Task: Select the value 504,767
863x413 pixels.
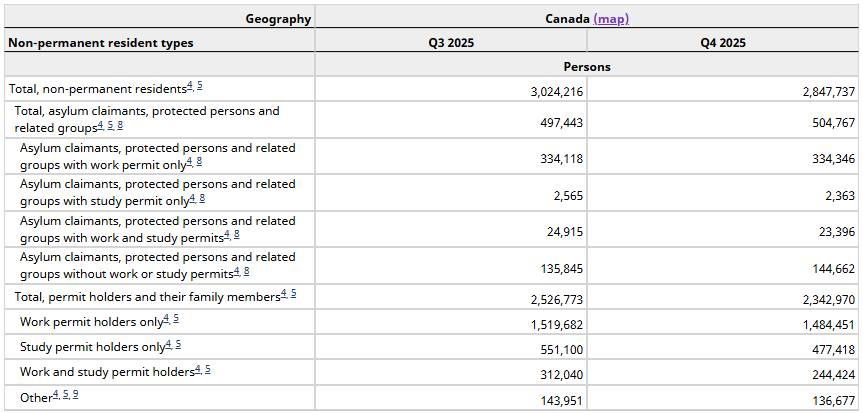Action: click(833, 122)
